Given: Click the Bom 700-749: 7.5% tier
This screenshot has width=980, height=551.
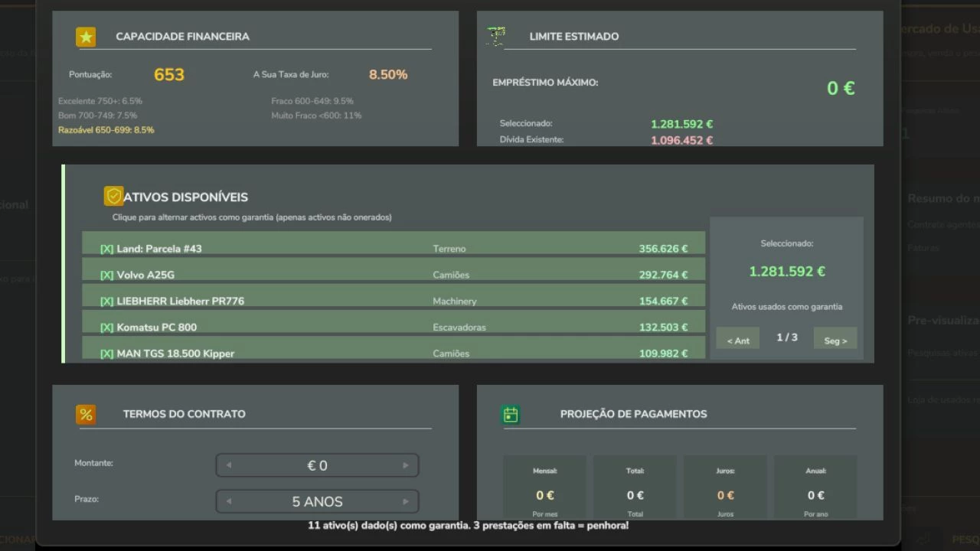Looking at the screenshot, I should tap(98, 116).
